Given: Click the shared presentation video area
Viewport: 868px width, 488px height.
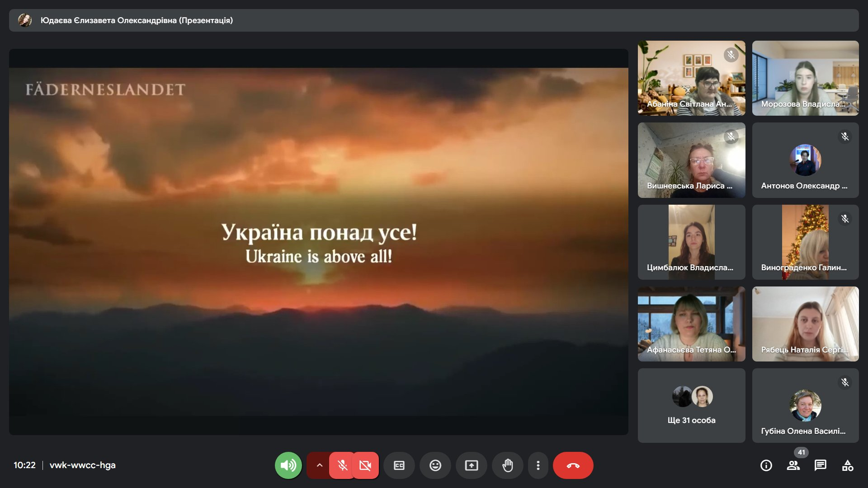Looking at the screenshot, I should [318, 242].
